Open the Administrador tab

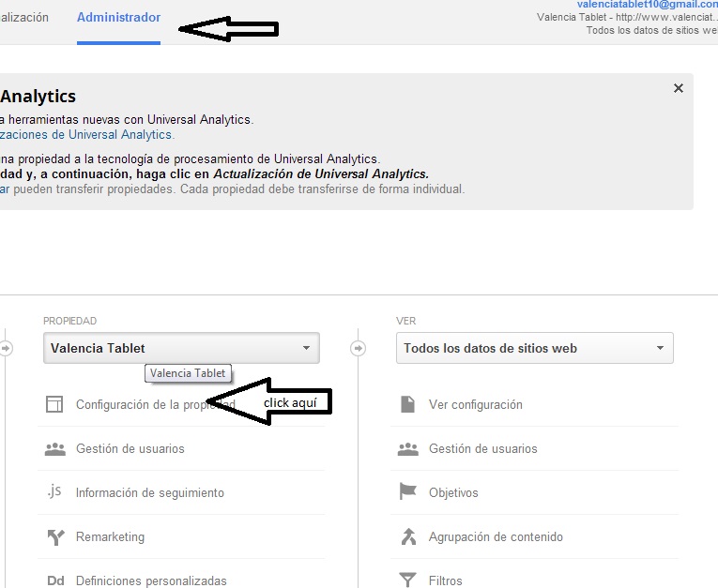118,18
